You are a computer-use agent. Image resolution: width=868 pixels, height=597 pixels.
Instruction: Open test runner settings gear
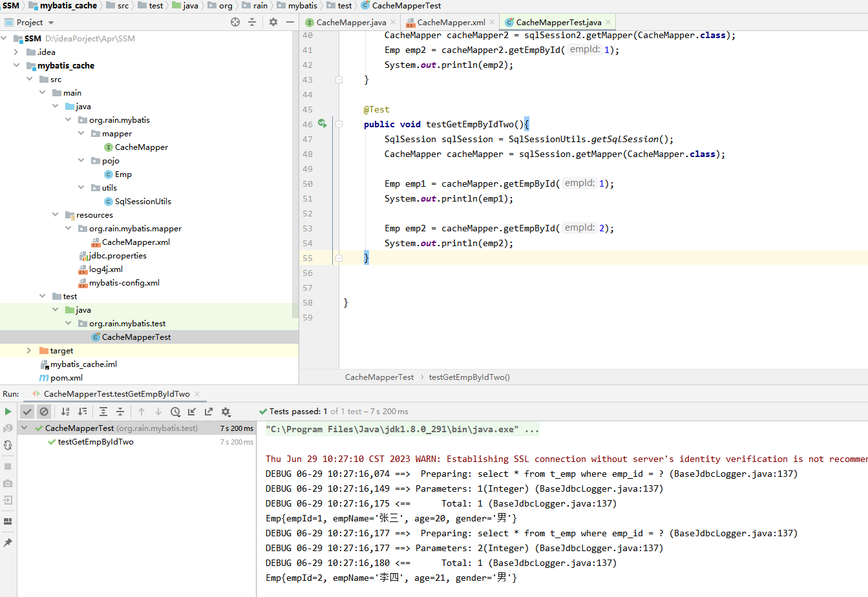tap(226, 412)
